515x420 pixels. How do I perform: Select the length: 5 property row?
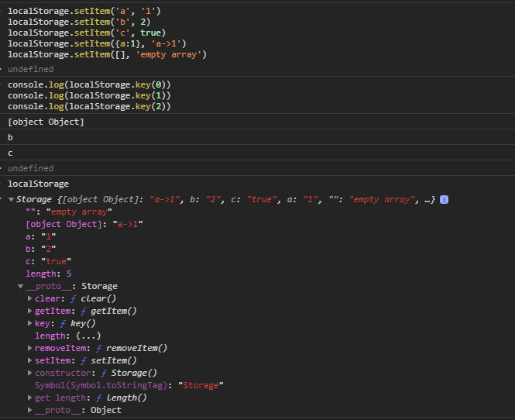(x=48, y=274)
